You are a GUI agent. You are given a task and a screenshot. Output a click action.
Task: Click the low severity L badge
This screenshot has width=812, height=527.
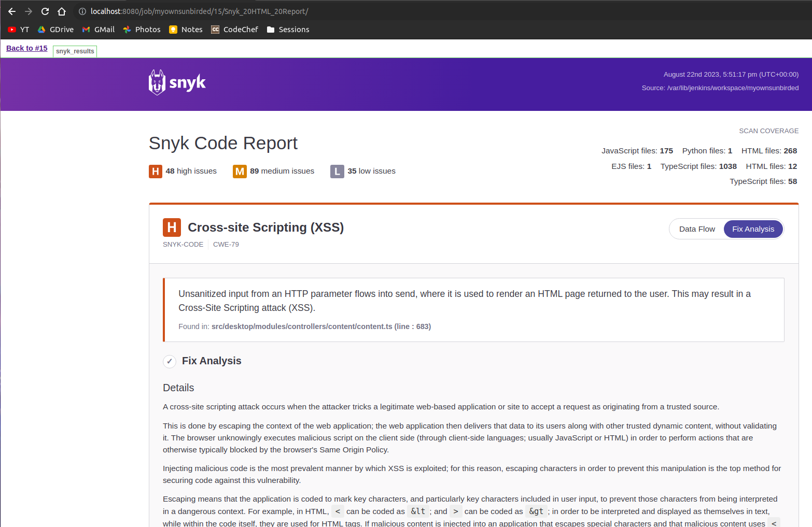click(337, 171)
